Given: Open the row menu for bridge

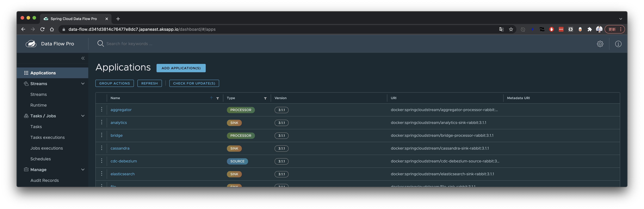Looking at the screenshot, I should pos(102,135).
